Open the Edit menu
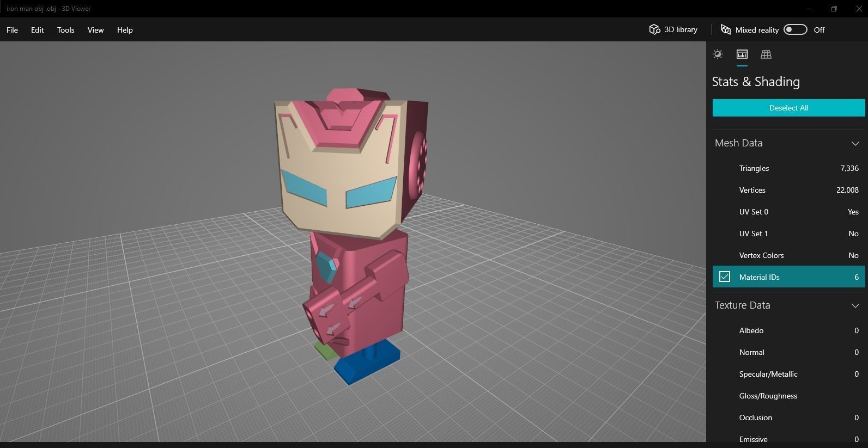The width and height of the screenshot is (868, 448). (x=37, y=30)
